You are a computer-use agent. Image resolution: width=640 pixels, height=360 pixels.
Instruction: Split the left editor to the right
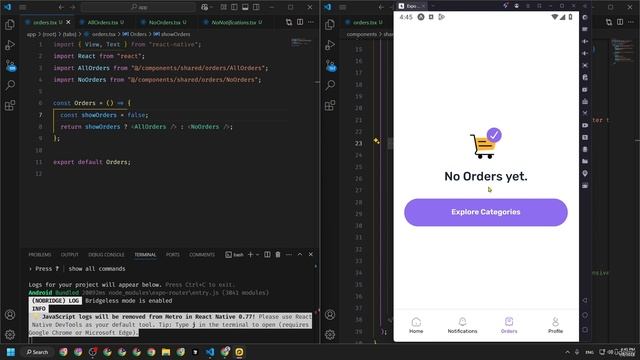[x=300, y=22]
